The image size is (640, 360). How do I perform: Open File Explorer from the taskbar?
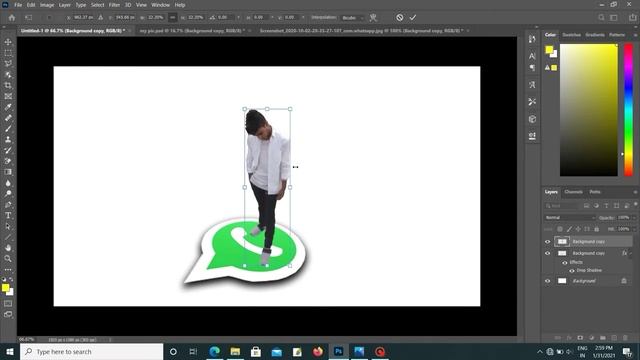pyautogui.click(x=235, y=351)
